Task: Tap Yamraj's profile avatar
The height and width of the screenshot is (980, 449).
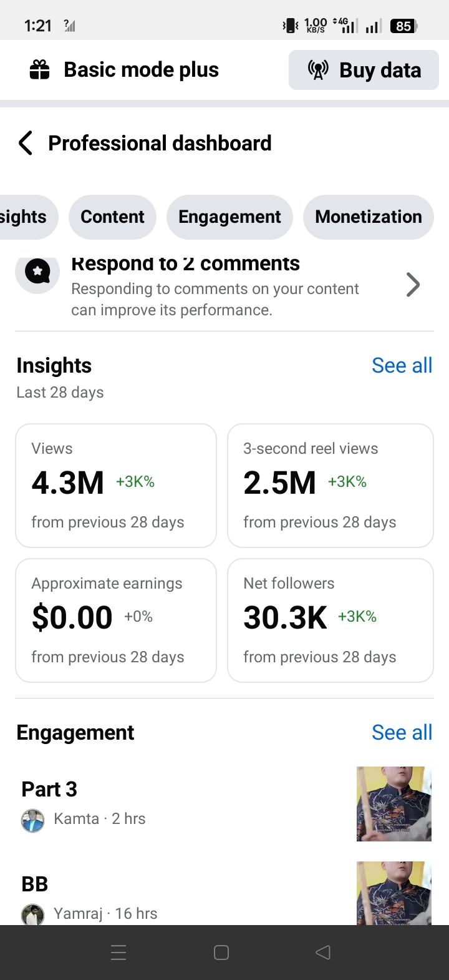Action: pyautogui.click(x=32, y=914)
